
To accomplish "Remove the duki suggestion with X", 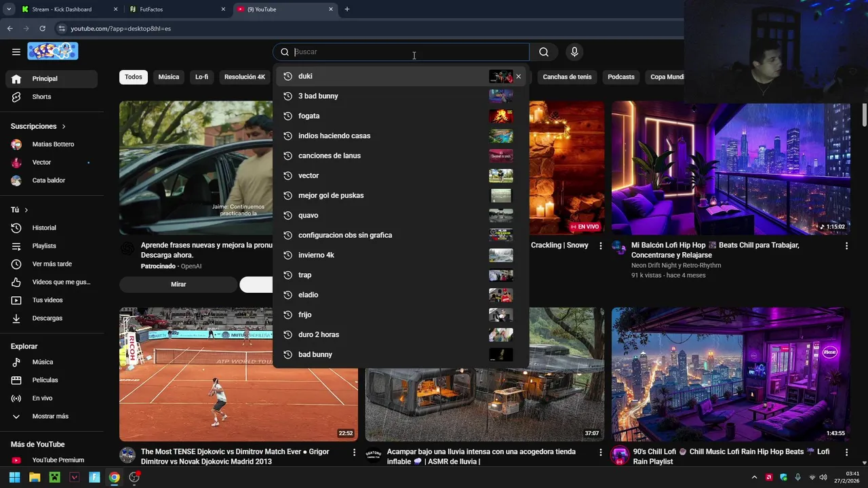I will [x=519, y=77].
